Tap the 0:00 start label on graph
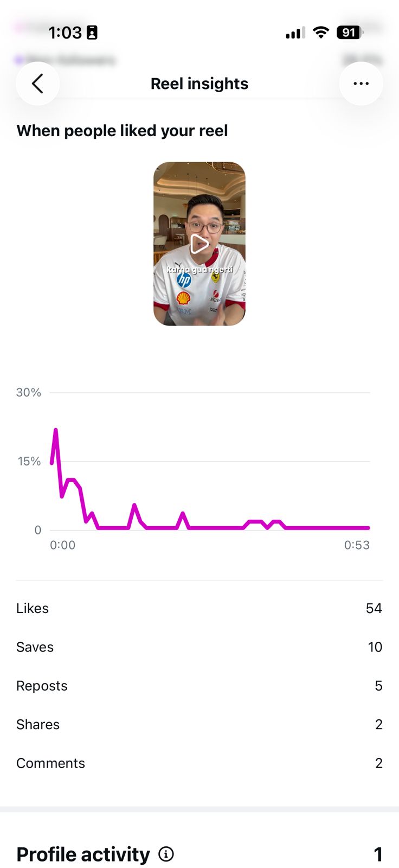 point(63,545)
